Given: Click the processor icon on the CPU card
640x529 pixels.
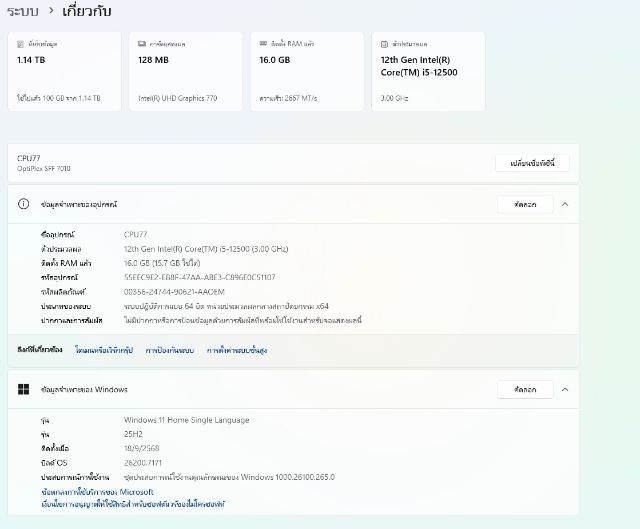Looking at the screenshot, I should point(385,45).
